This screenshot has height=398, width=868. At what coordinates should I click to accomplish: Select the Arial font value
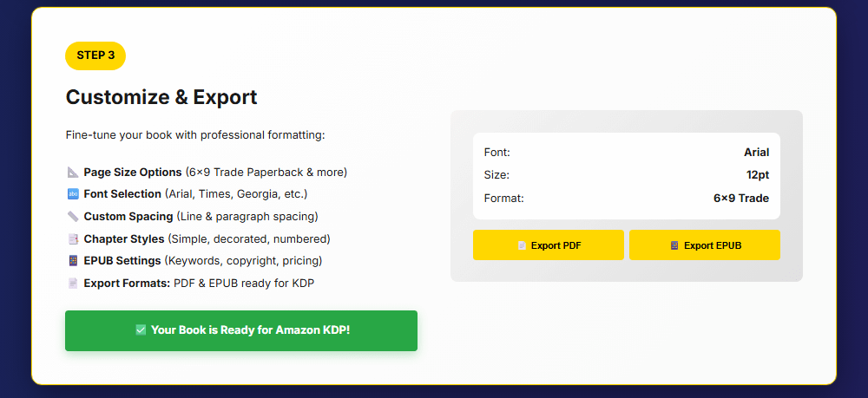756,153
